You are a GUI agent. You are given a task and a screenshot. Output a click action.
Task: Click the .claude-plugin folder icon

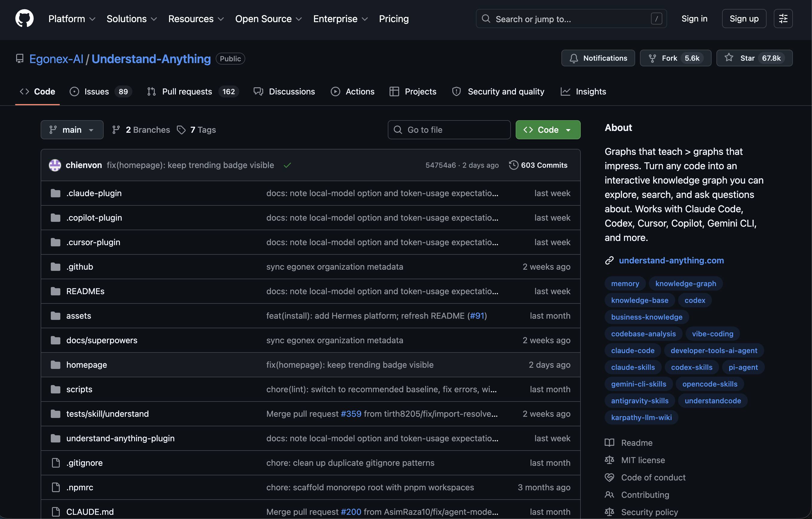(55, 193)
